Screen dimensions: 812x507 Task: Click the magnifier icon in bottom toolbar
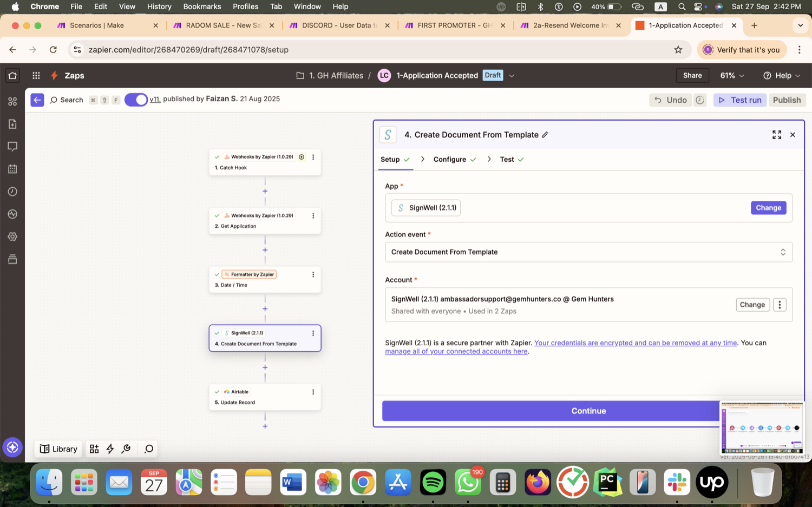(149, 449)
